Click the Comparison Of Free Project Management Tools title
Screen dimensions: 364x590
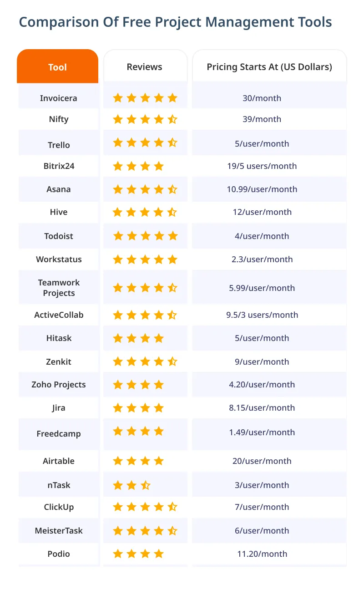(x=175, y=22)
